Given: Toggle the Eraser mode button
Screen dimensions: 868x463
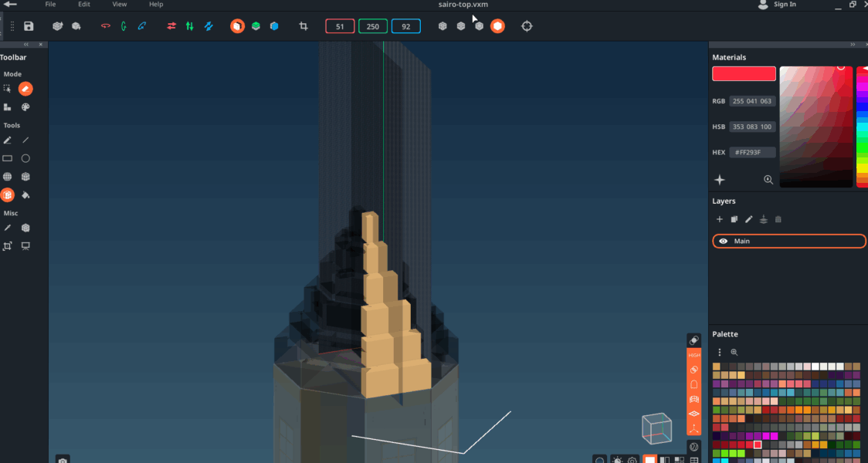Looking at the screenshot, I should (25, 89).
